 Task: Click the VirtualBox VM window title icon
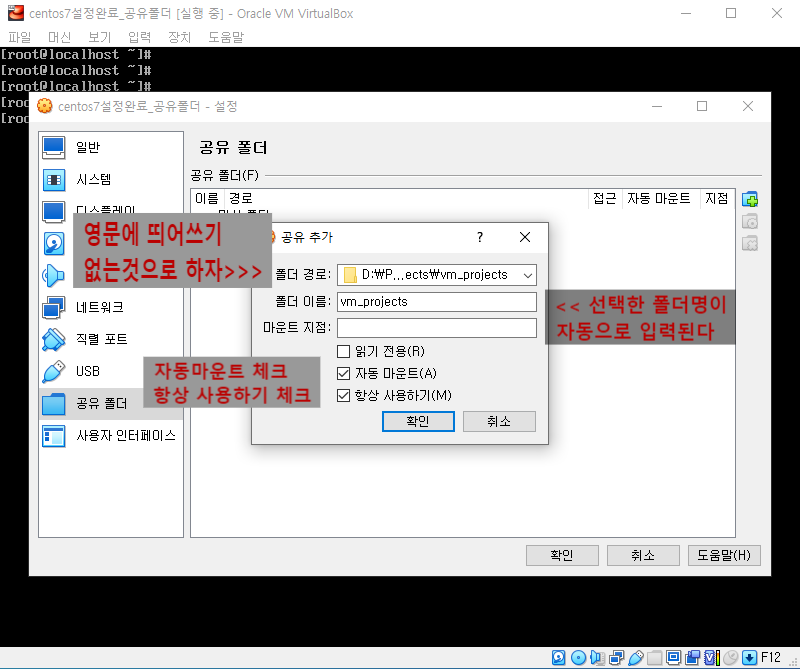(15, 13)
